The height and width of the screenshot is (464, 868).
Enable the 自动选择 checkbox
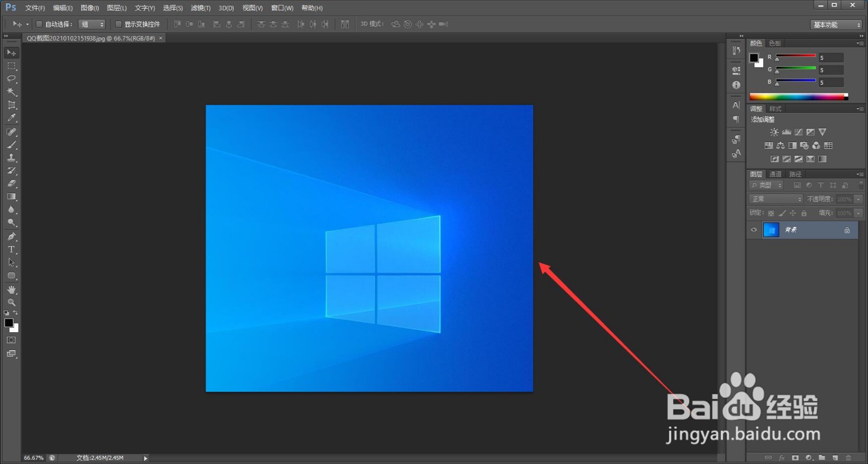pyautogui.click(x=39, y=24)
